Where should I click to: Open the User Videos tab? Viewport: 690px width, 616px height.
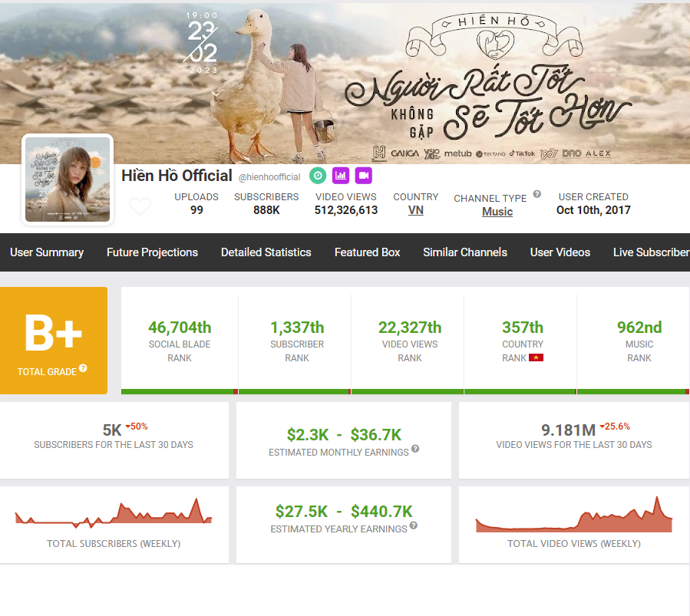tap(560, 252)
